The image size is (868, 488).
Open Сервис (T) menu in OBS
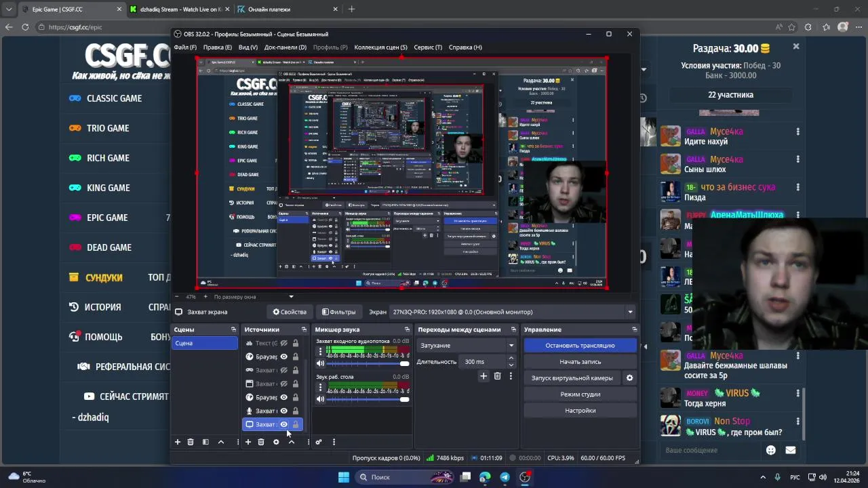pos(428,47)
